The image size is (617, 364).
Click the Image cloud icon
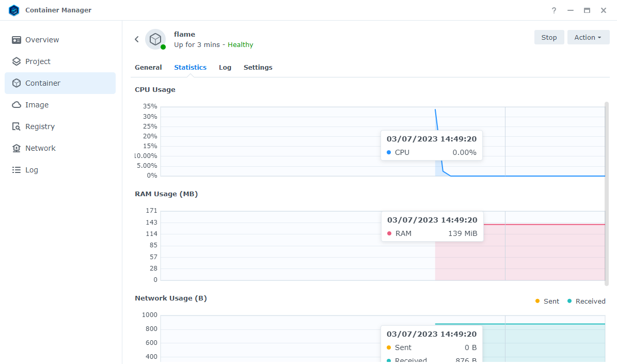(x=16, y=105)
